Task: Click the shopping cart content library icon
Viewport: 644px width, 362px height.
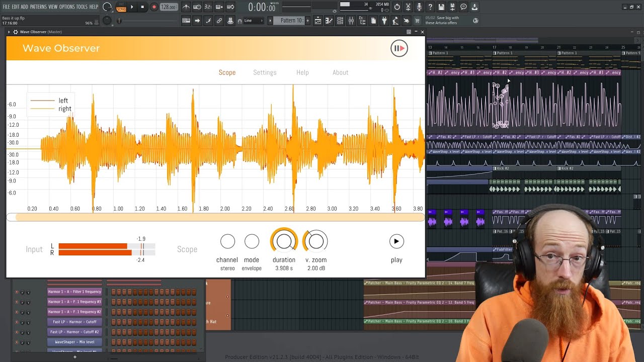Action: (x=417, y=21)
